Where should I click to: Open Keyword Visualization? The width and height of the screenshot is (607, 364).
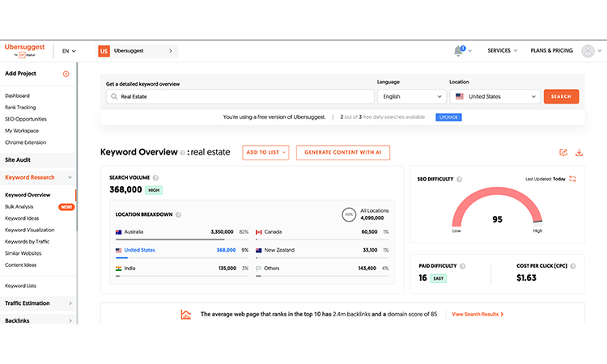pos(29,230)
